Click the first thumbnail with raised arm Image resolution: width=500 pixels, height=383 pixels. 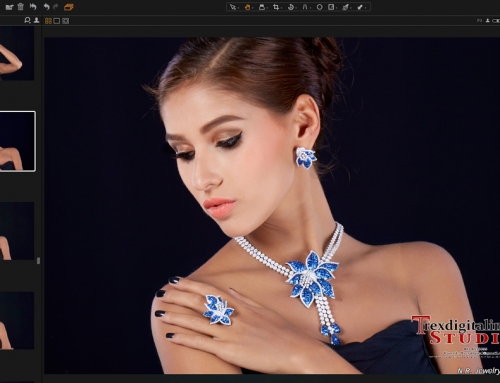coord(17,54)
